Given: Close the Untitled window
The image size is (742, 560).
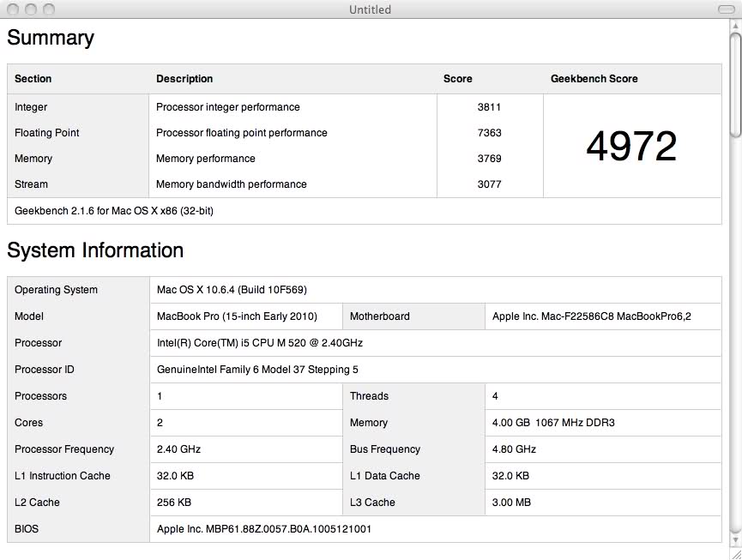Looking at the screenshot, I should [x=13, y=9].
